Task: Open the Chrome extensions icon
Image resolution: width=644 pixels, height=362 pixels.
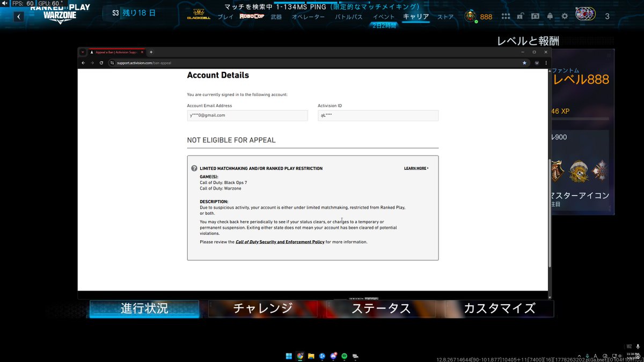Action: click(x=537, y=63)
